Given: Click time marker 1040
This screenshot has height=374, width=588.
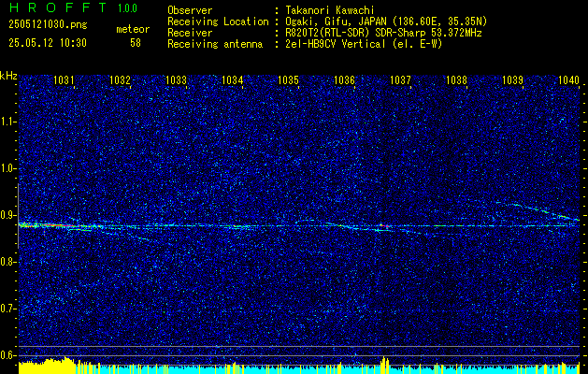Looking at the screenshot, I should pyautogui.click(x=569, y=79).
